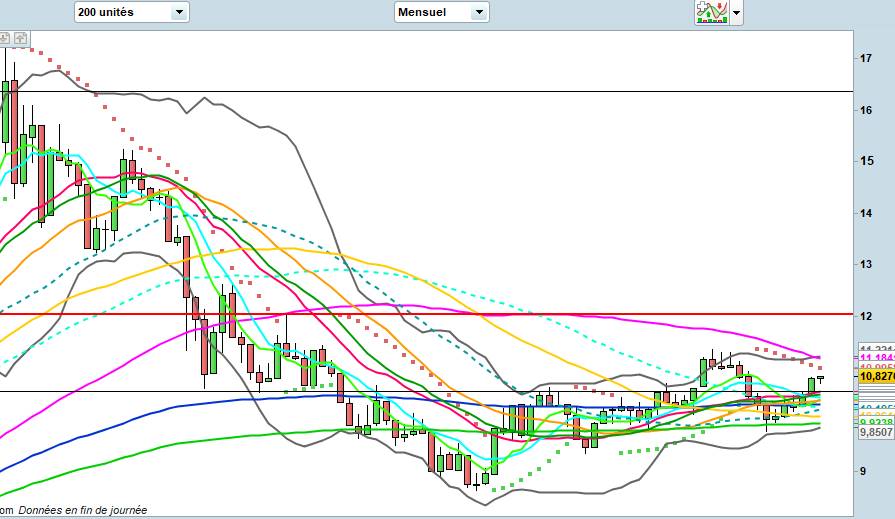Click the move-panel-down arrow icon
The height and width of the screenshot is (519, 895).
point(5,39)
